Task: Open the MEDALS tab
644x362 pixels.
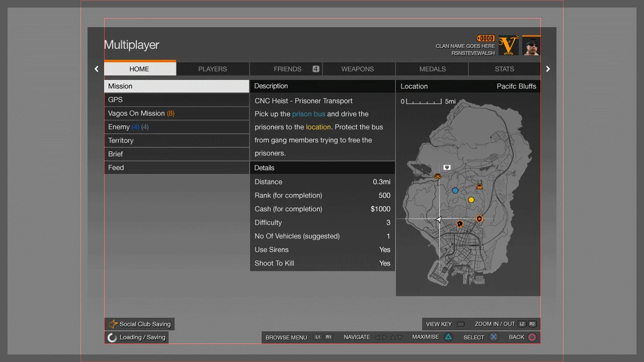Action: pyautogui.click(x=432, y=69)
